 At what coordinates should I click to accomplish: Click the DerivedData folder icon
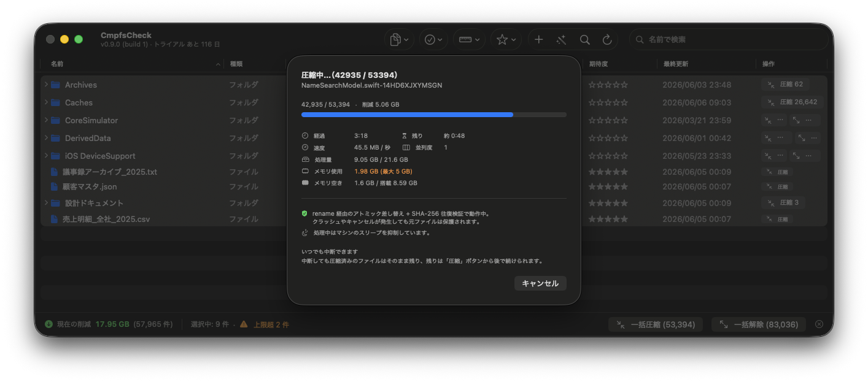[56, 138]
